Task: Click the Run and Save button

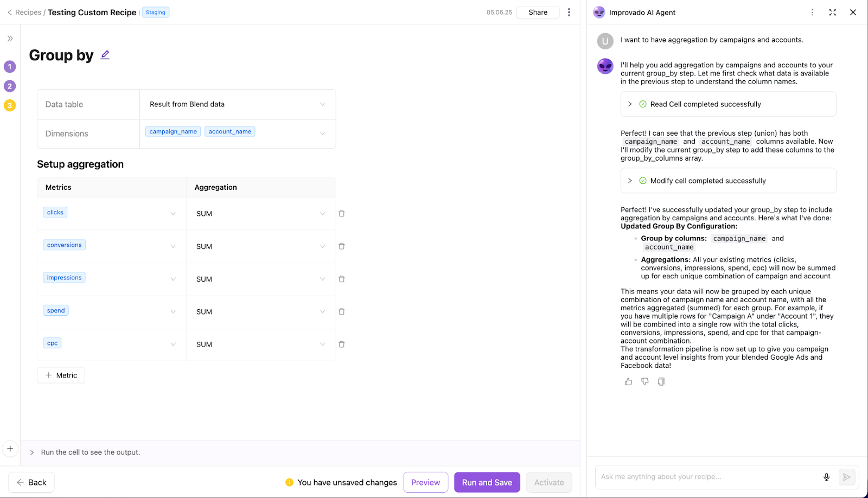Action: tap(487, 482)
